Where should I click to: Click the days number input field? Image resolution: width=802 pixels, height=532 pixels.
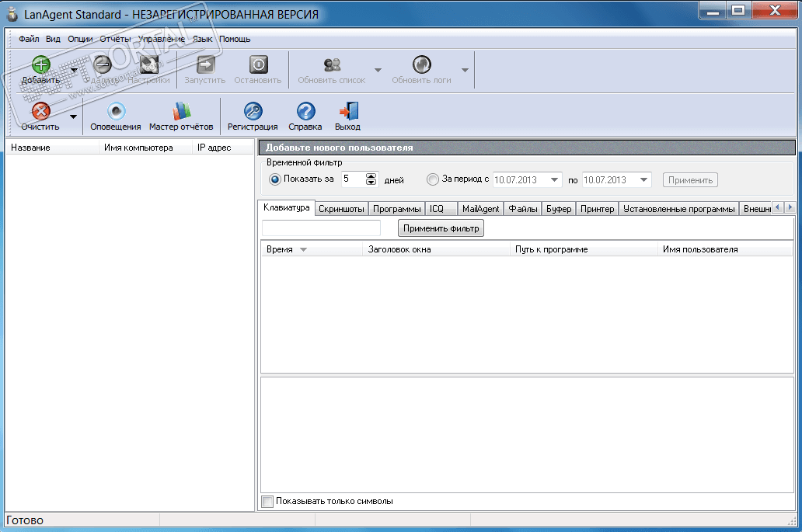(x=354, y=179)
